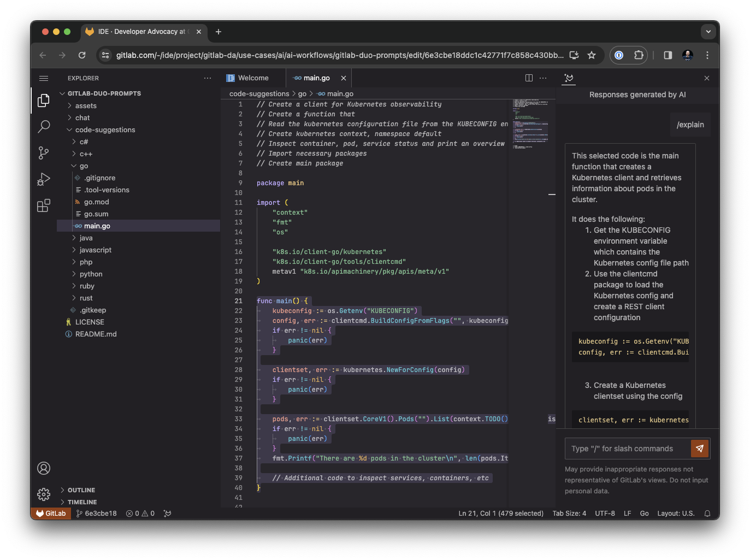
Task: Open the Run and Debug view icon
Action: tap(44, 179)
